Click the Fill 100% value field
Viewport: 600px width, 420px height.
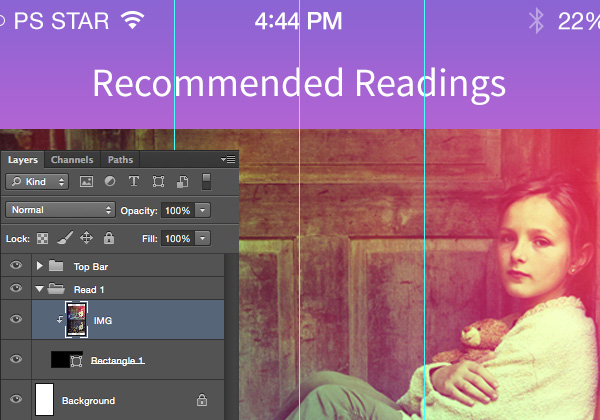(178, 239)
